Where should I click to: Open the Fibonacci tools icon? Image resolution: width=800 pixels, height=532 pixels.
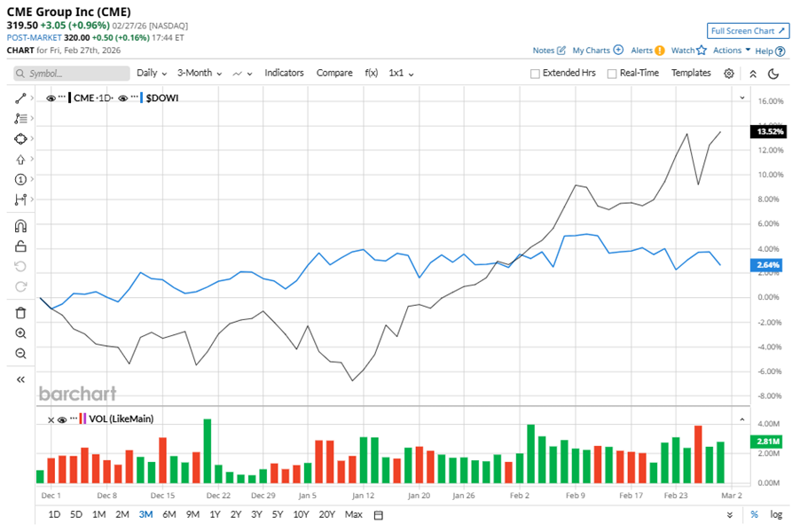point(20,118)
